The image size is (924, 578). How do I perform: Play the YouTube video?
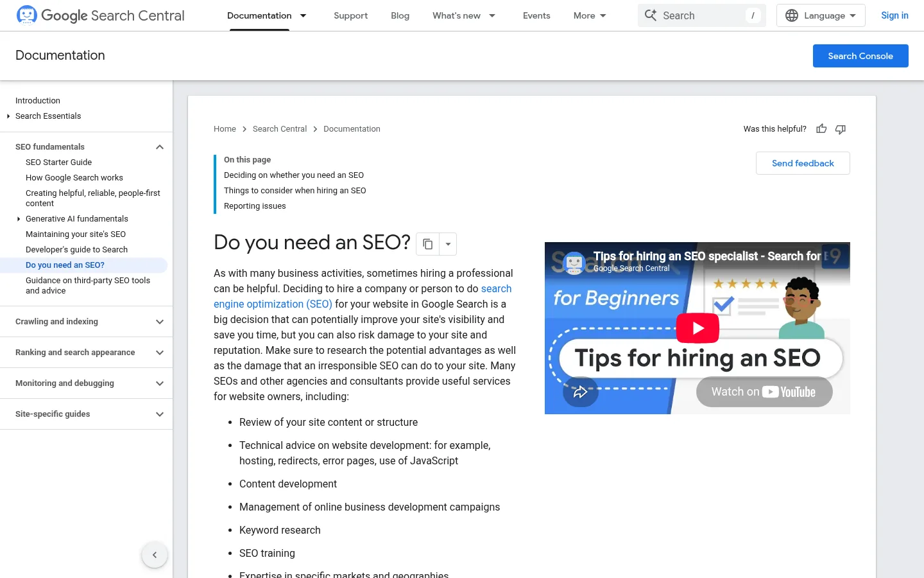(697, 328)
